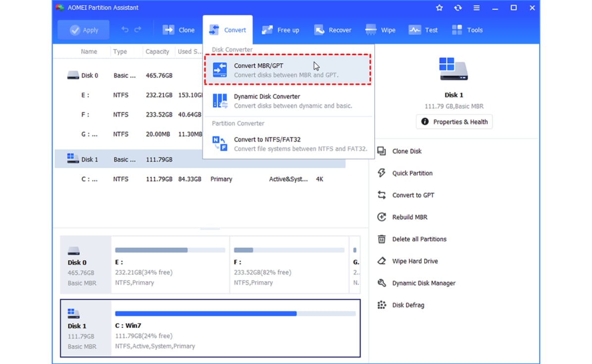Open the Clone toolbar menu
The width and height of the screenshot is (592, 364).
click(x=179, y=30)
